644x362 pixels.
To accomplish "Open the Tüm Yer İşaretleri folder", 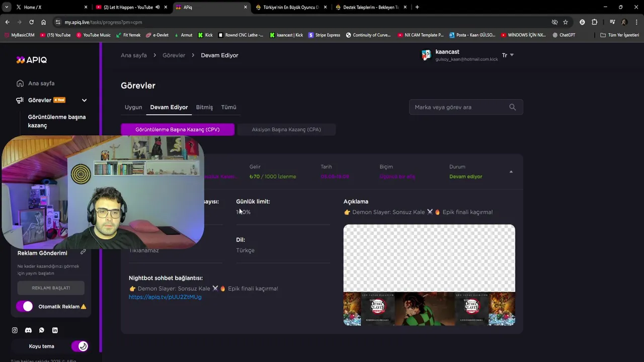I will point(620,35).
